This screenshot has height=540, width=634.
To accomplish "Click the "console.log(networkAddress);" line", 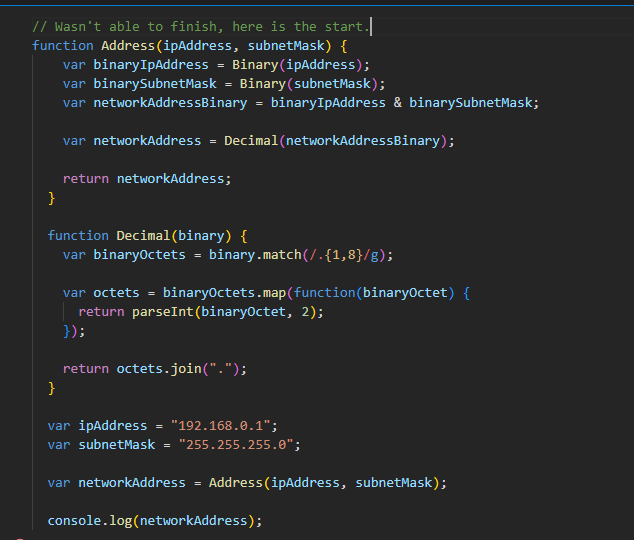I will point(155,521).
